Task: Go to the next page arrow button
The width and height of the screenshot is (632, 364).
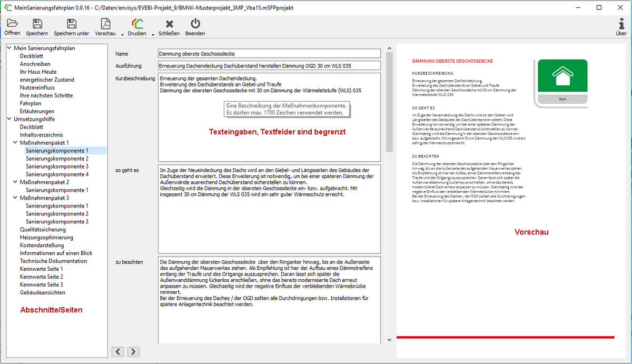Action: [134, 351]
